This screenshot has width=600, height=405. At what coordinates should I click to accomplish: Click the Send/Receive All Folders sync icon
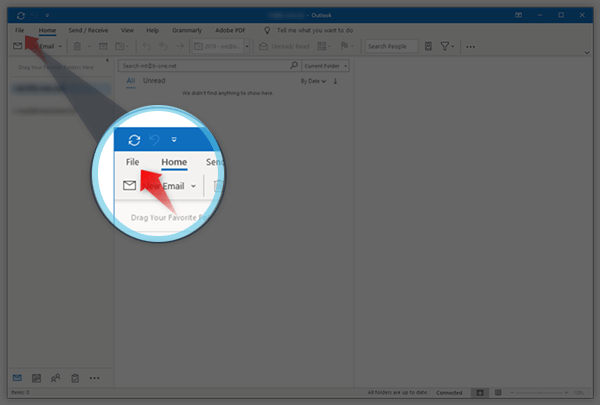(21, 15)
